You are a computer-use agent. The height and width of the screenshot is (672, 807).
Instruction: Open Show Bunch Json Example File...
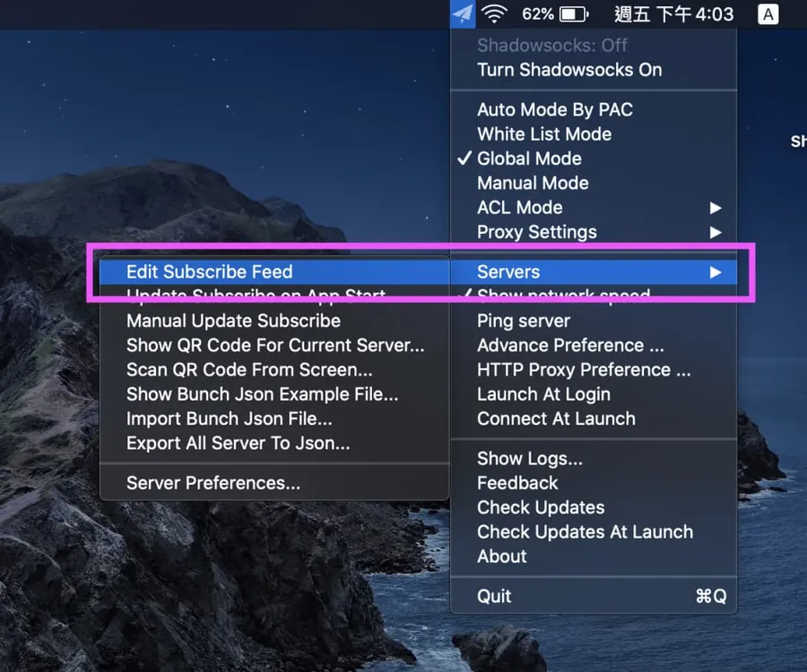tap(274, 394)
